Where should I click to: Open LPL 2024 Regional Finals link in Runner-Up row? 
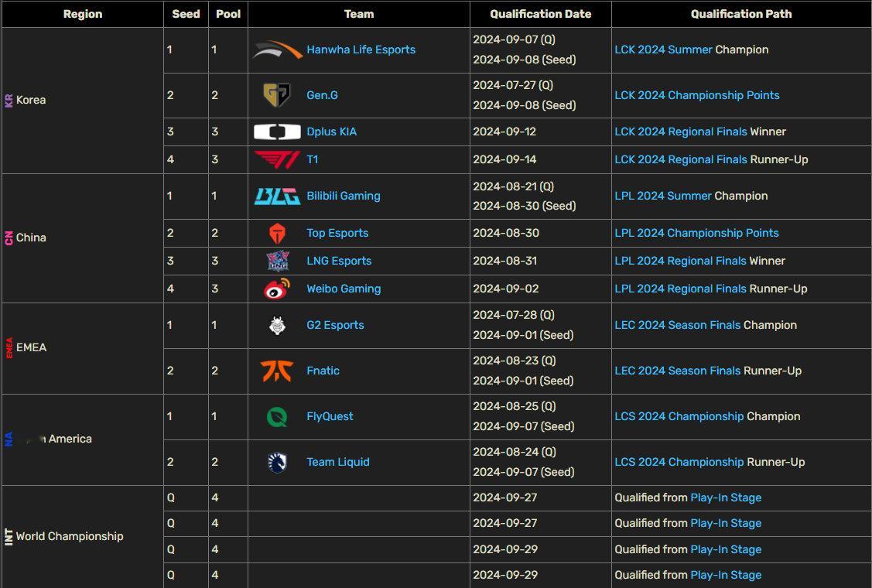point(681,289)
